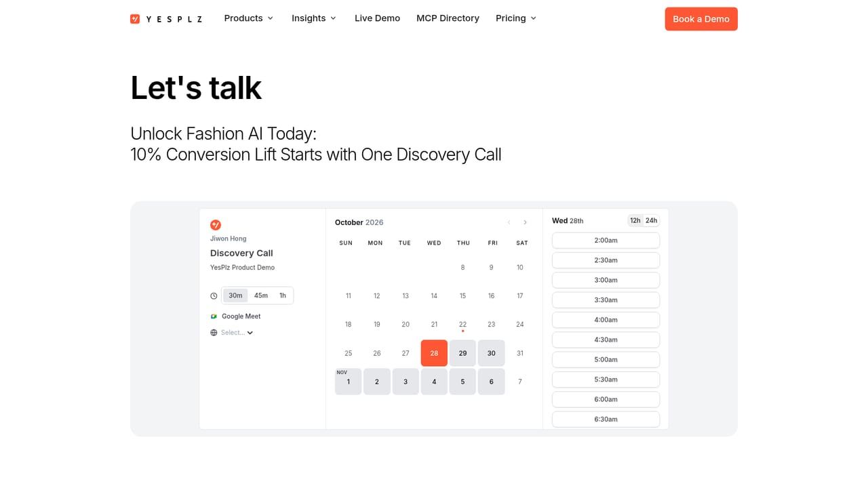Select 30m duration option

[235, 296]
